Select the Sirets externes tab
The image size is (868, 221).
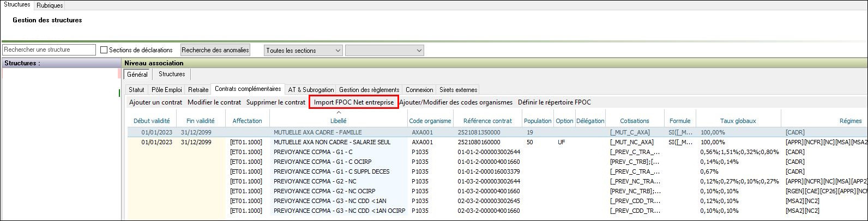[x=458, y=90]
